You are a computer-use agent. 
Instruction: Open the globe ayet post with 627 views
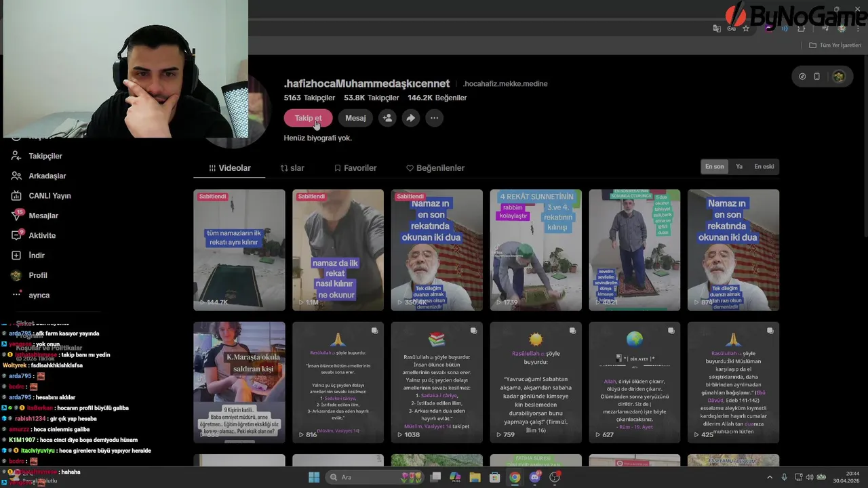[635, 382]
